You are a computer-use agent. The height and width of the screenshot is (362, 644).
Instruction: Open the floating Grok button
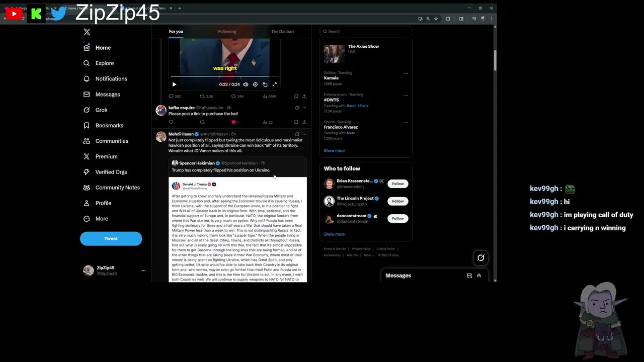(481, 258)
